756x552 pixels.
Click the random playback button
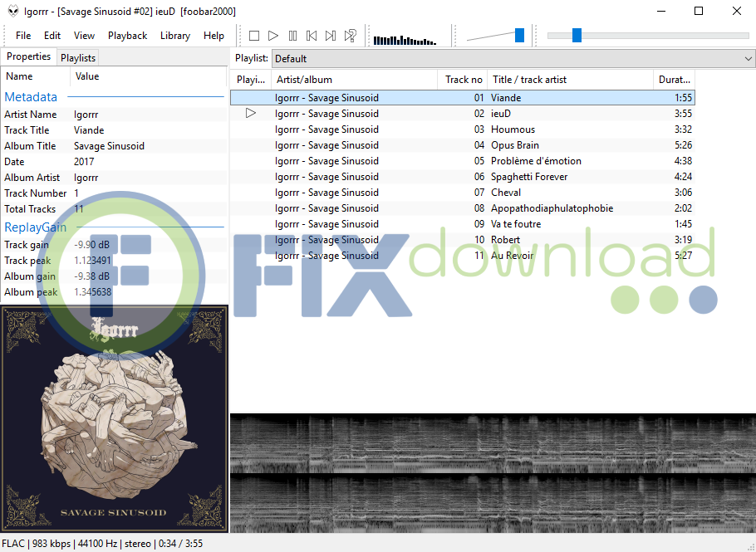click(x=351, y=36)
